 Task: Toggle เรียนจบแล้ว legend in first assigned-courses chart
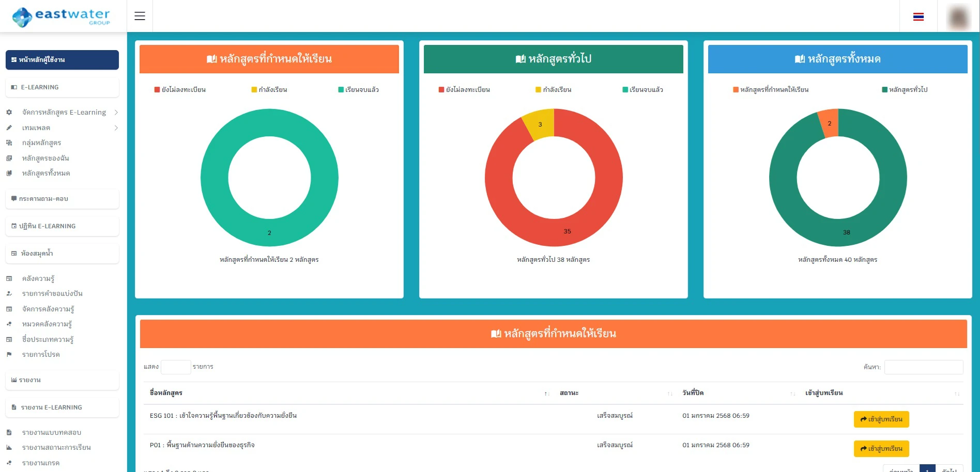[x=358, y=90]
